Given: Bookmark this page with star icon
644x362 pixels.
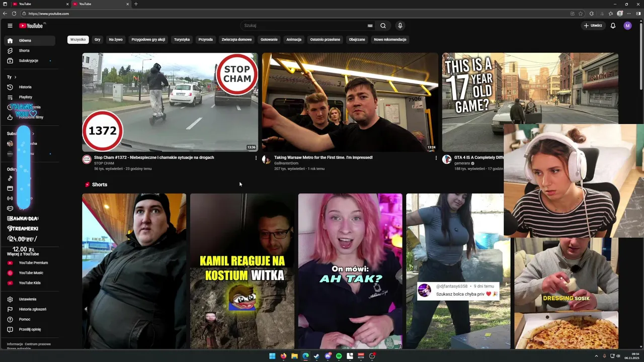Looking at the screenshot, I should coord(581,14).
